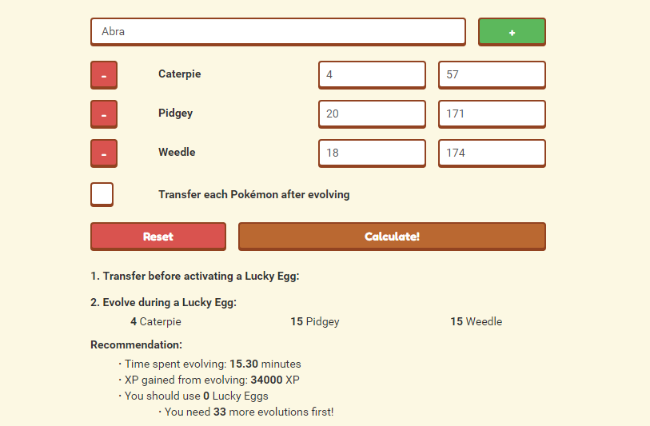Click the green plus button to add Pokémon
Viewport: 650px width, 426px height.
click(511, 32)
